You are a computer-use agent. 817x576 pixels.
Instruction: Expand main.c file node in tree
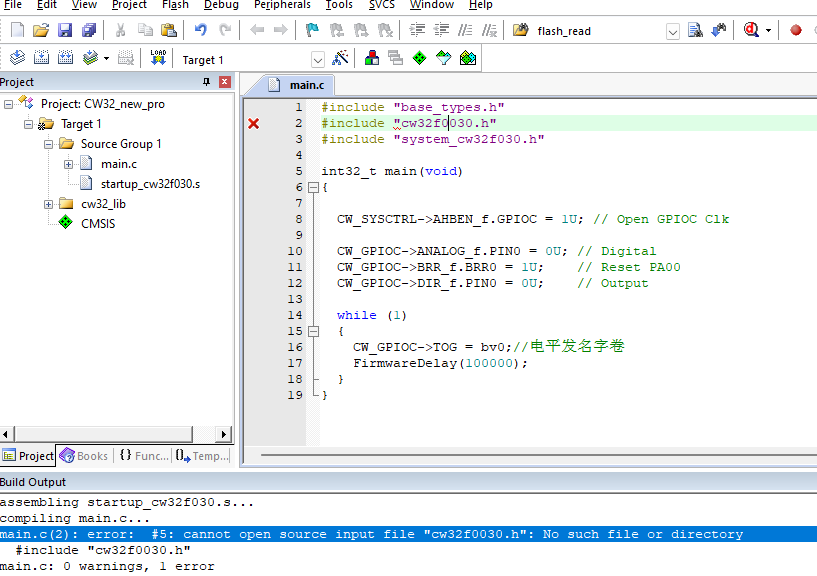point(68,164)
